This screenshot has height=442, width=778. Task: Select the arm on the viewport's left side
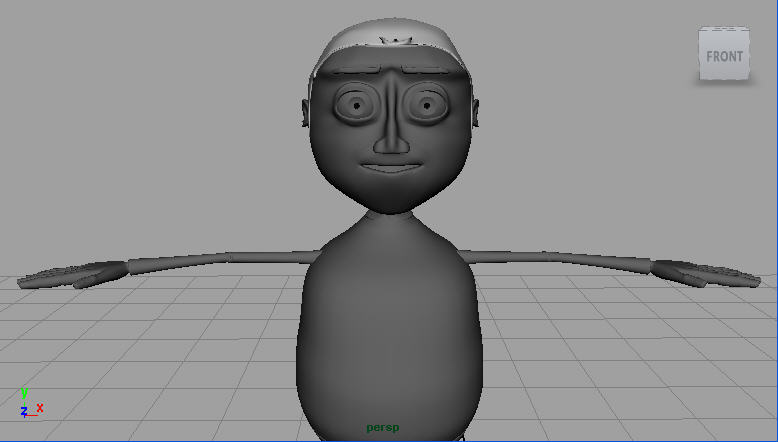223,261
